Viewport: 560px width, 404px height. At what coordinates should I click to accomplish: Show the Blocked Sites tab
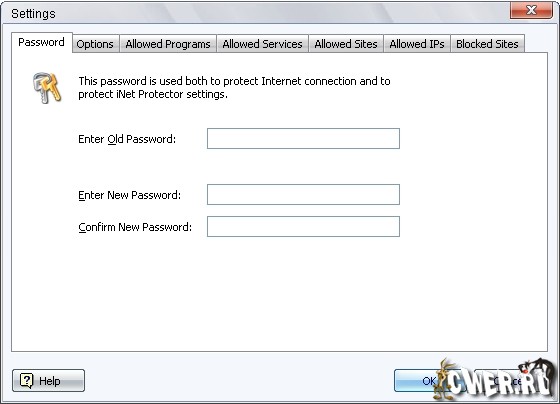point(487,44)
